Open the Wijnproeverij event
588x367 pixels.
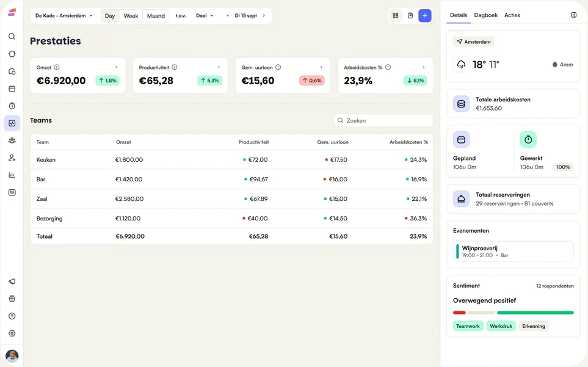click(x=514, y=251)
